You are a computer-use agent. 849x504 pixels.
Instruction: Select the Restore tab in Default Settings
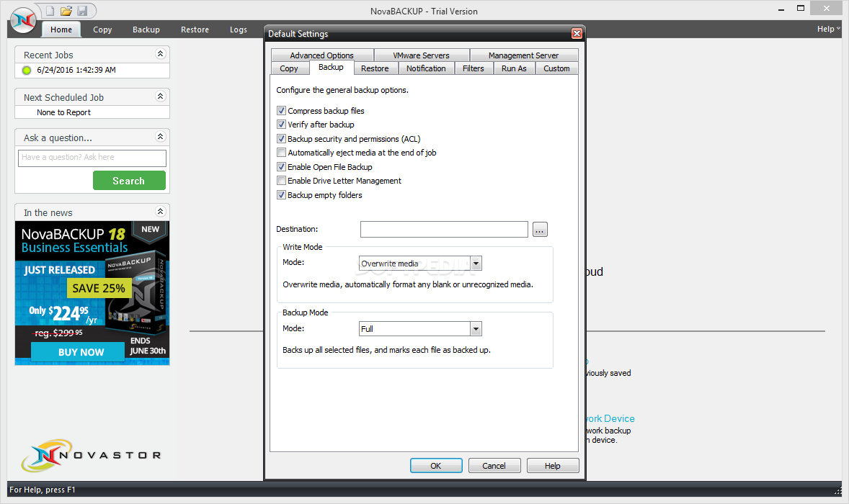375,68
